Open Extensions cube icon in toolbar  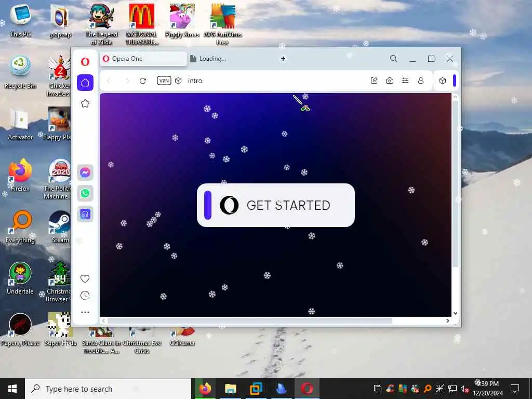pyautogui.click(x=443, y=81)
